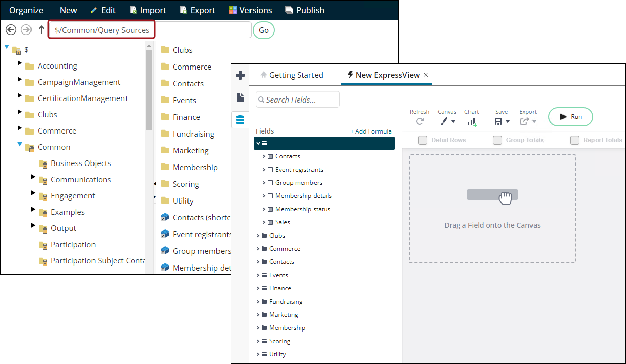626x364 pixels.
Task: Click the Edit menu item
Action: pos(103,10)
